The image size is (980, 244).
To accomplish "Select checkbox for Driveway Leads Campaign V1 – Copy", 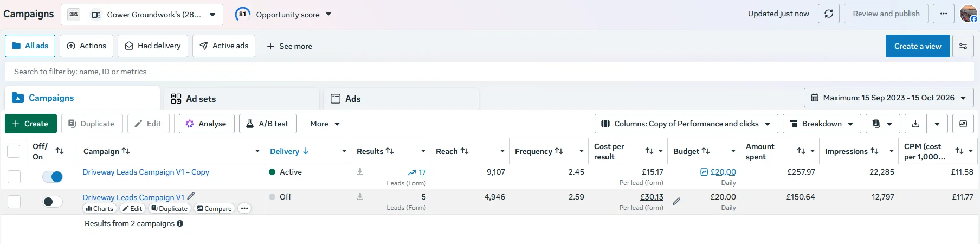I will click(14, 177).
